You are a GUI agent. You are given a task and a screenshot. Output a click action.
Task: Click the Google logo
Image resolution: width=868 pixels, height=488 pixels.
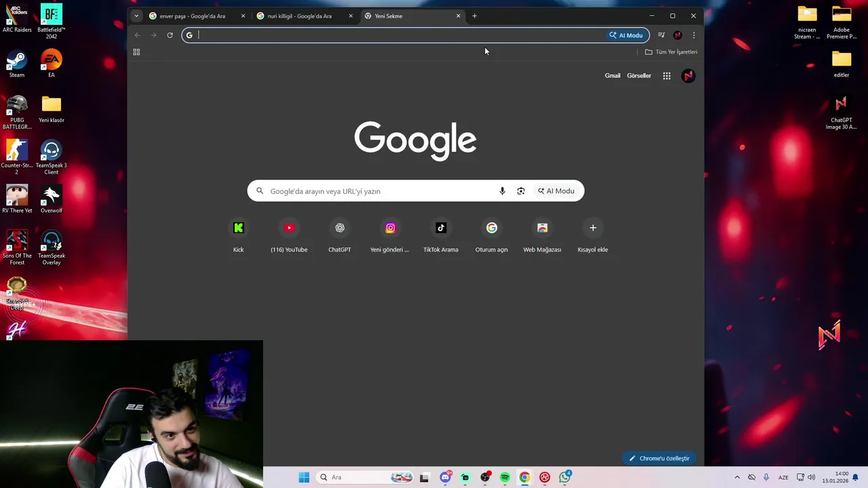415,140
